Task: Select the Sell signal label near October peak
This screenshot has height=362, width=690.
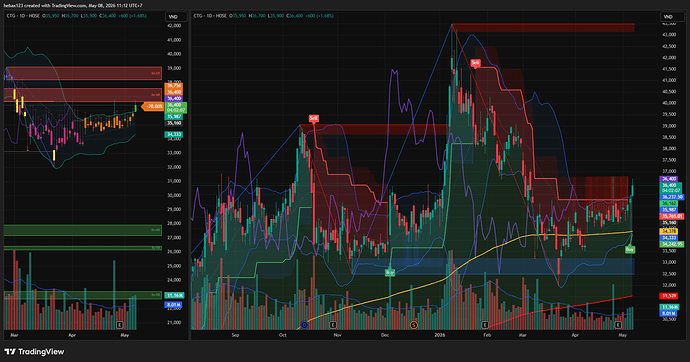Action: coord(313,118)
